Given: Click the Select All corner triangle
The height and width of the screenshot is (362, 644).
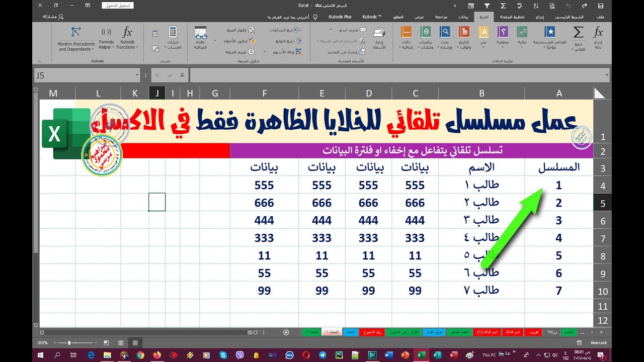Looking at the screenshot, I should 599,93.
